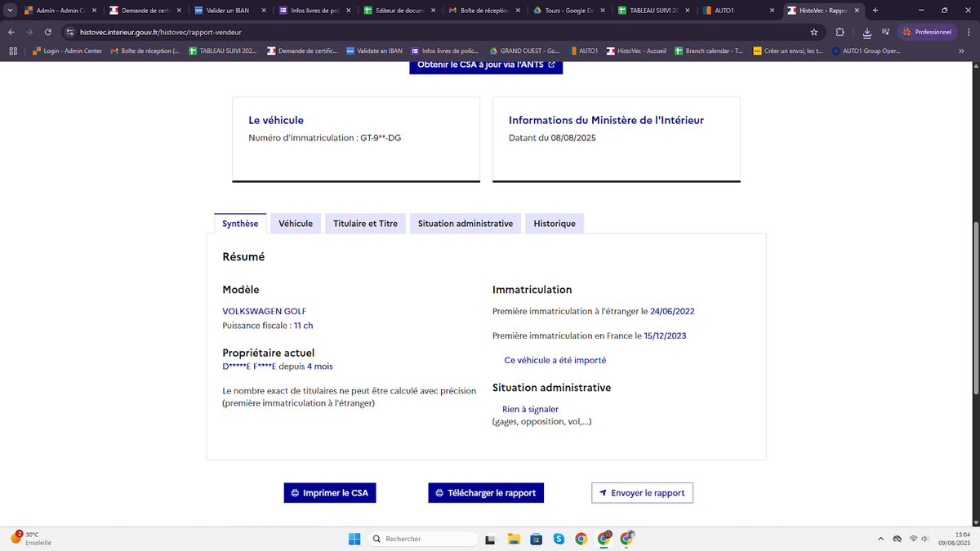Open GRAND OUEST Drive bookmark
Image resolution: width=980 pixels, height=551 pixels.
point(525,51)
